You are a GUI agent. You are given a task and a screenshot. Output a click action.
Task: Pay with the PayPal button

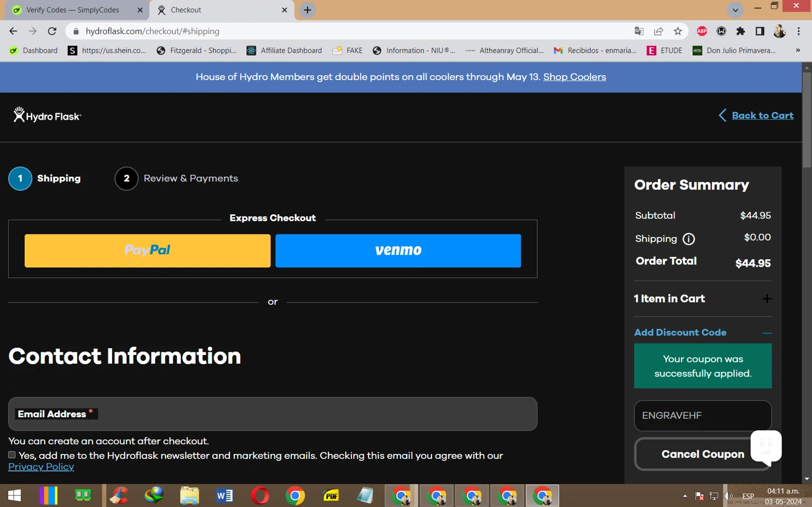tap(147, 251)
